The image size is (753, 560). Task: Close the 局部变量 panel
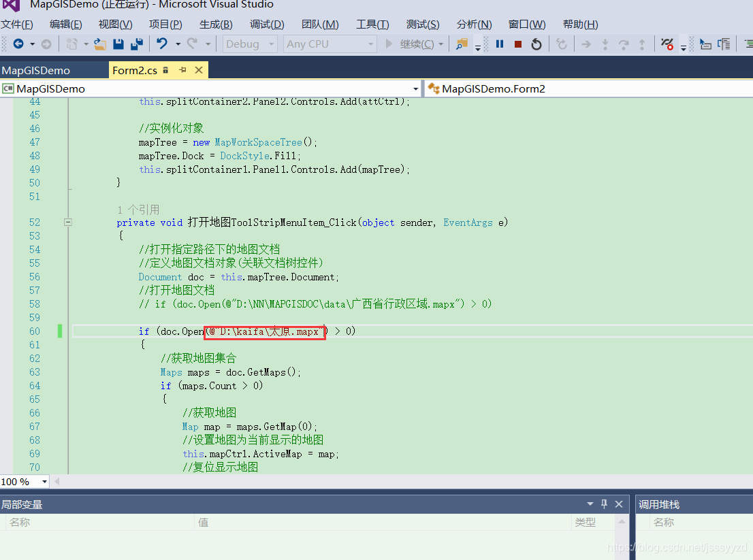pos(619,504)
